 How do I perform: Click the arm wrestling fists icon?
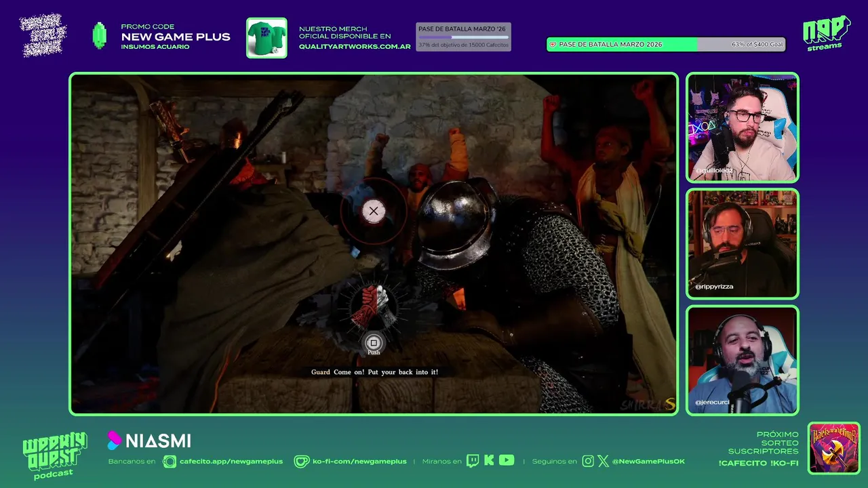tap(373, 306)
